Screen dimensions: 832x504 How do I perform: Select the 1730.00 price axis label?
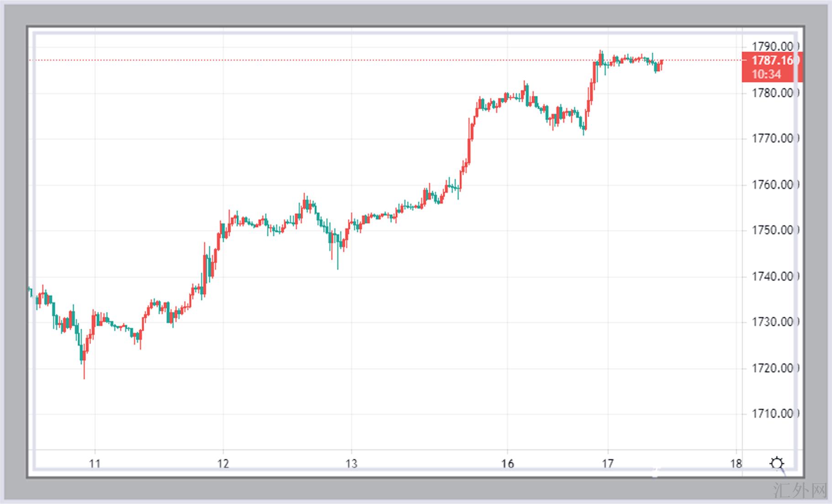pos(773,322)
